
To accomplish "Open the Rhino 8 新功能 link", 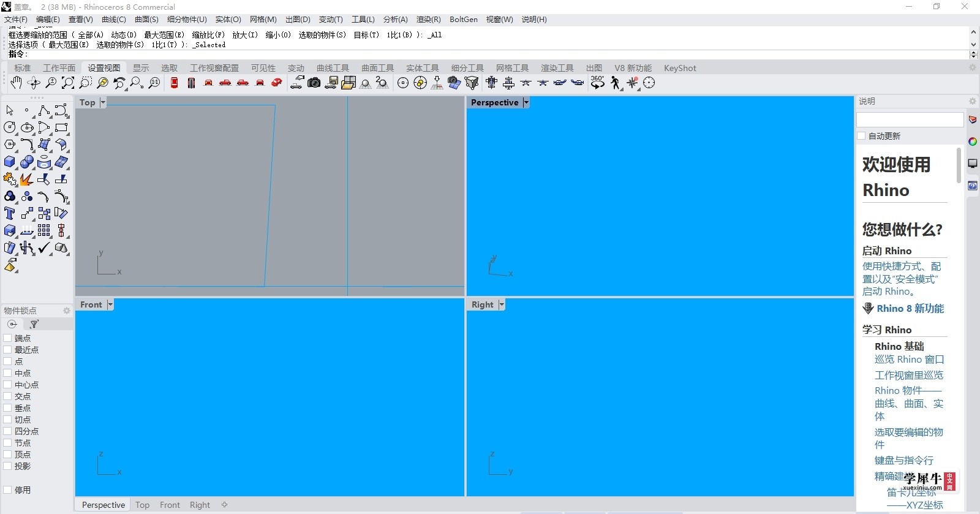I will [910, 309].
